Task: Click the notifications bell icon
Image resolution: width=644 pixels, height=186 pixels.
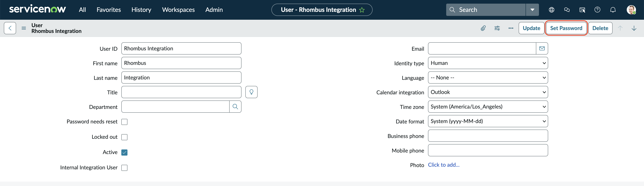Action: pos(613,10)
